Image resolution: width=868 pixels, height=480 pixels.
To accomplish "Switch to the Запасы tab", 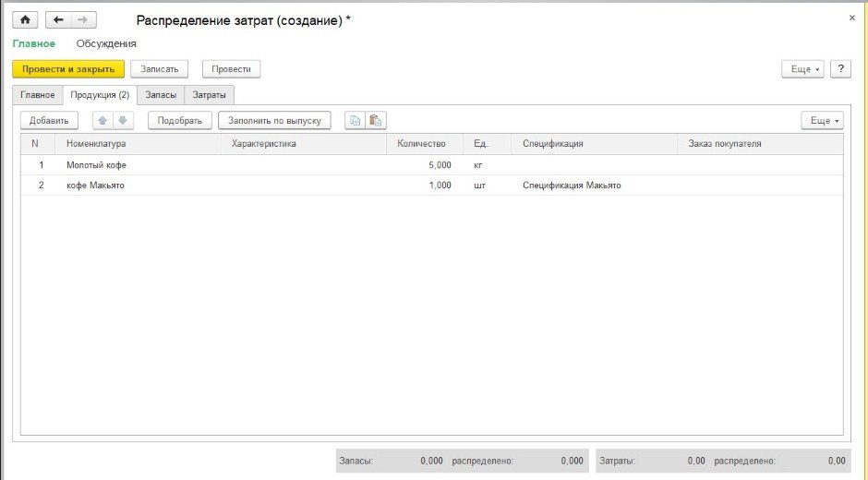I will tap(161, 95).
